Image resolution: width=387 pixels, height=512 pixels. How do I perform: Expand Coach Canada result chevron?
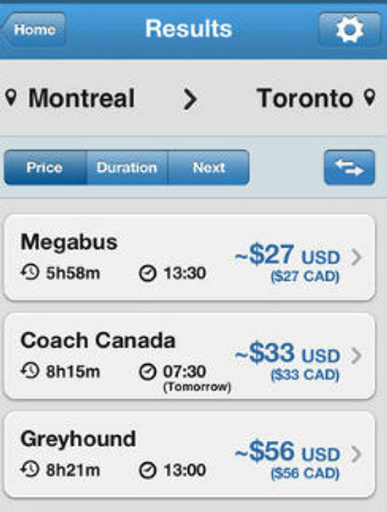pyautogui.click(x=356, y=356)
